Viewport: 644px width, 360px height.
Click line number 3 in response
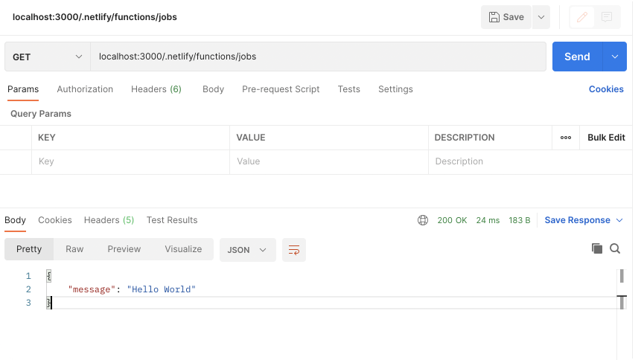[x=28, y=303]
